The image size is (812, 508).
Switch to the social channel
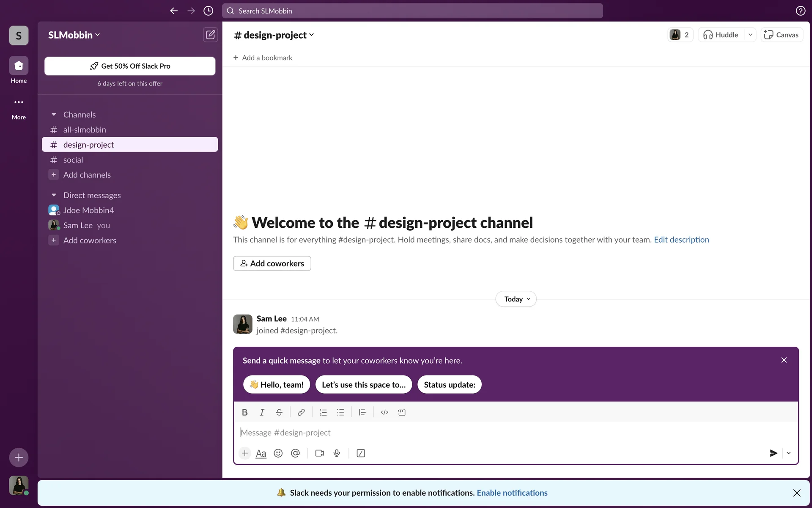coord(73,160)
